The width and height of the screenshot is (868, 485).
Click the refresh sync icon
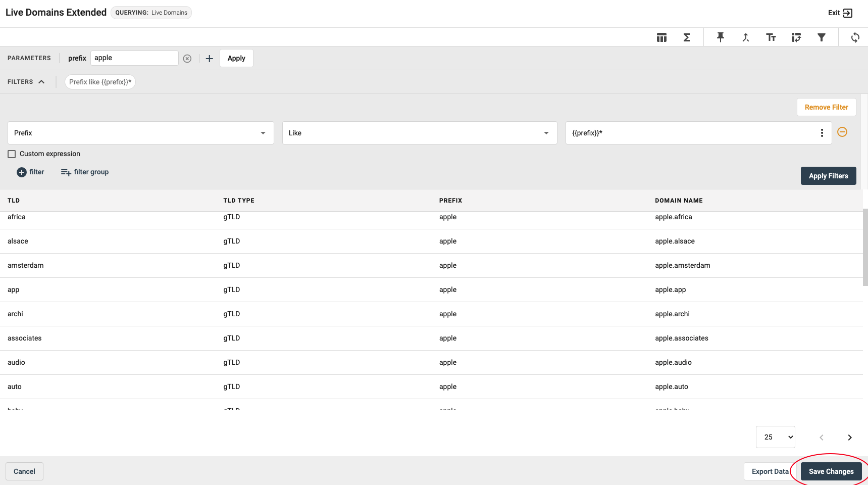coord(855,37)
